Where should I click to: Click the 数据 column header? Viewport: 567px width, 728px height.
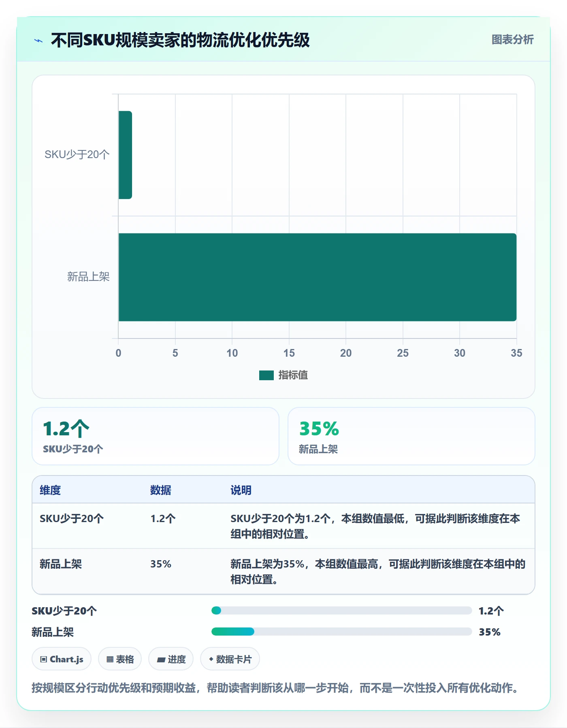point(161,490)
